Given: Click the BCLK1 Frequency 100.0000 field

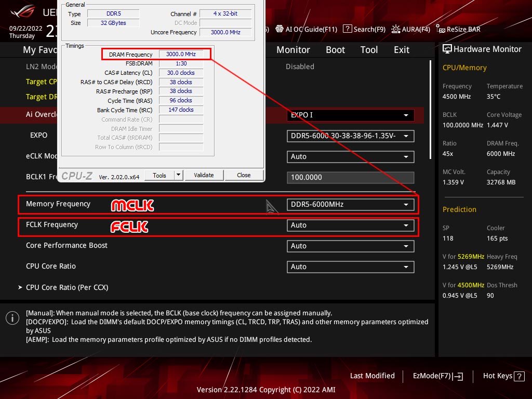Looking at the screenshot, I should (350, 178).
